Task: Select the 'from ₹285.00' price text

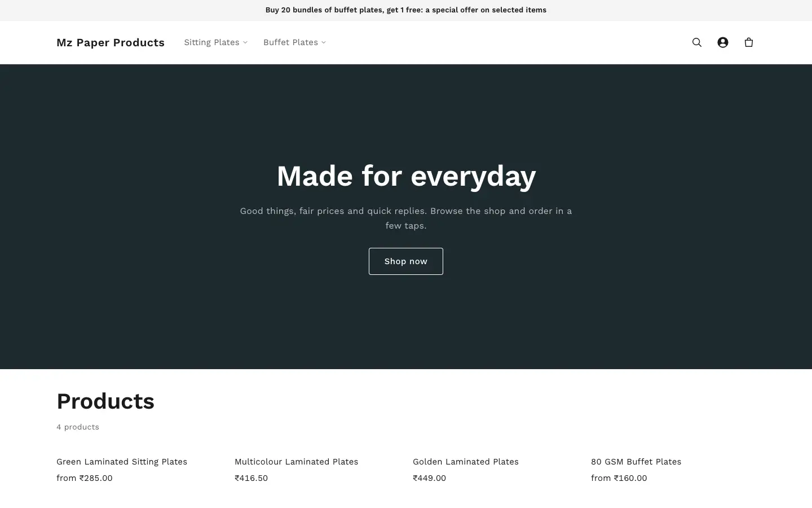Action: tap(85, 478)
